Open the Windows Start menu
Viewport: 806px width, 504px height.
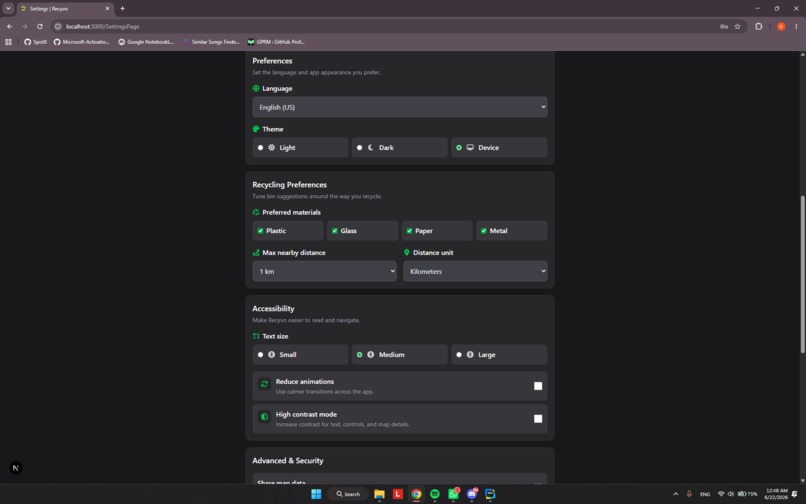316,494
